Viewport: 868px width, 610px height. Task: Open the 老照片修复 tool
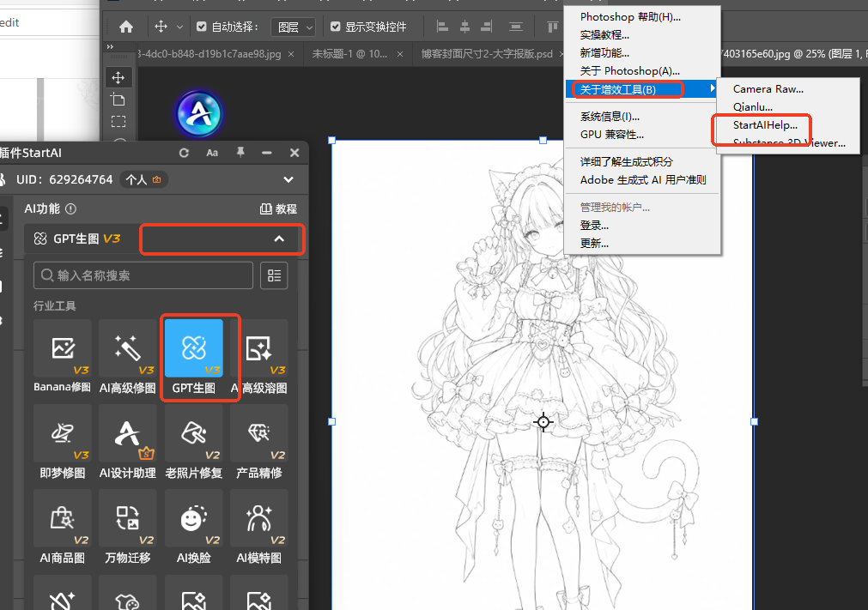[194, 442]
